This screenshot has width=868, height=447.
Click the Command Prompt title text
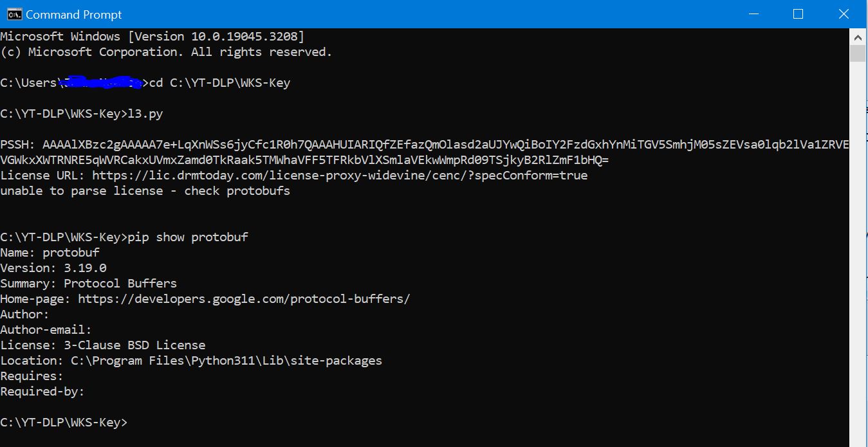[x=73, y=14]
